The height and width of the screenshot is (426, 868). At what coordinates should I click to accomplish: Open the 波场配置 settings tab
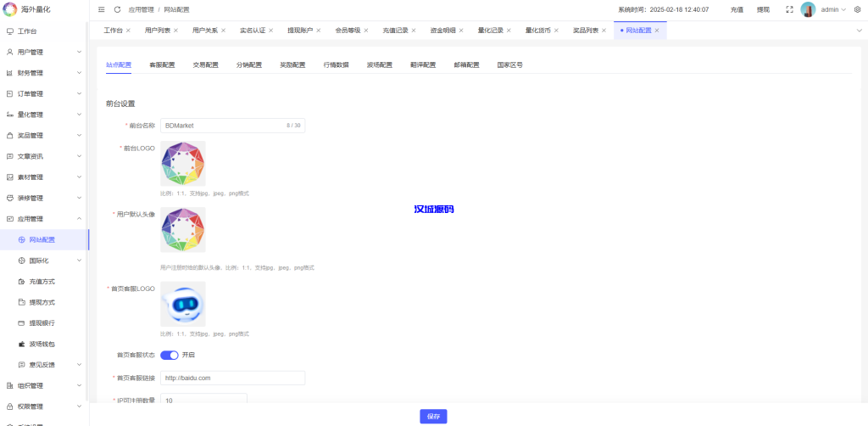point(380,64)
